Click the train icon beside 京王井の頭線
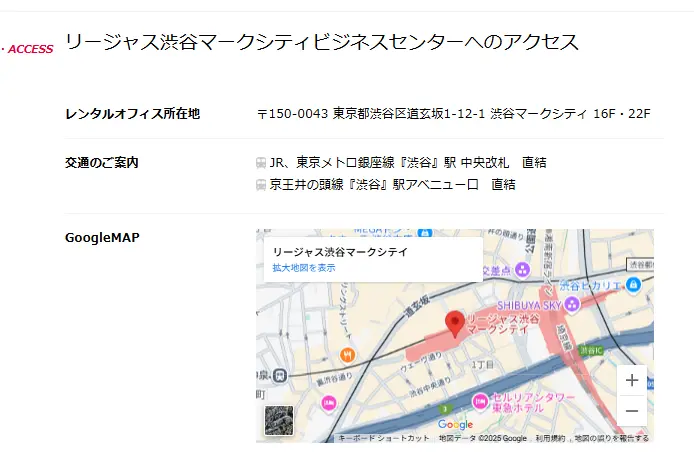The width and height of the screenshot is (694, 455). [x=261, y=185]
